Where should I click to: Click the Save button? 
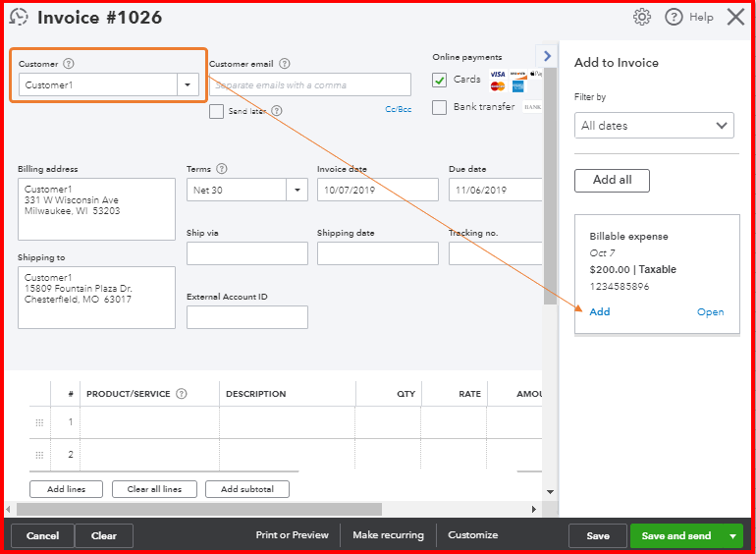click(x=598, y=535)
